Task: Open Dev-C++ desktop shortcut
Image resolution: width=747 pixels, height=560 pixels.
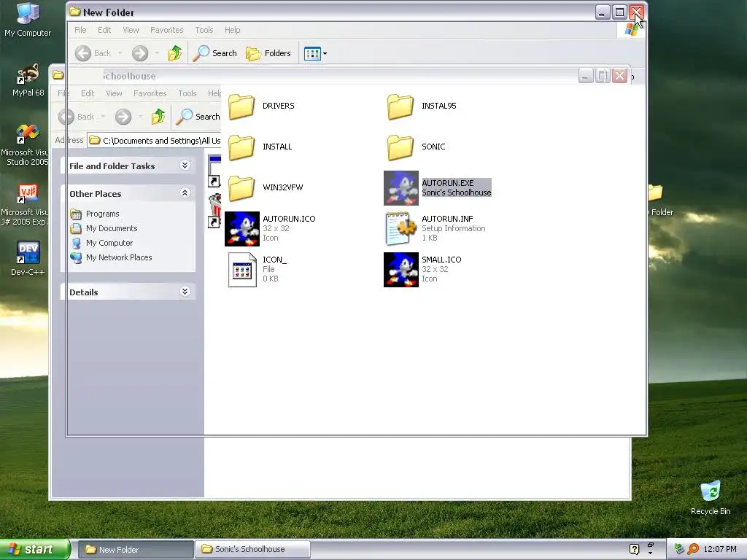Action: click(x=28, y=259)
